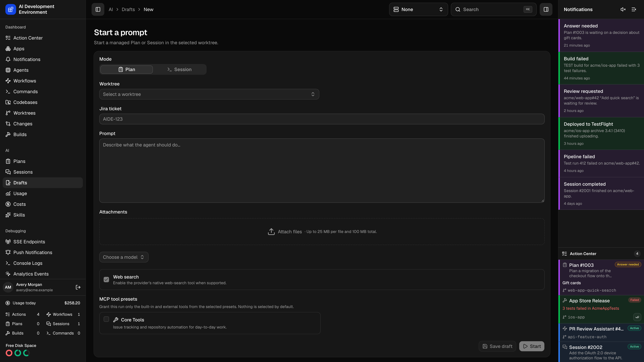Viewport: 644px width, 362px height.
Task: Open SSE Endpoints debugging page
Action: pos(43,242)
